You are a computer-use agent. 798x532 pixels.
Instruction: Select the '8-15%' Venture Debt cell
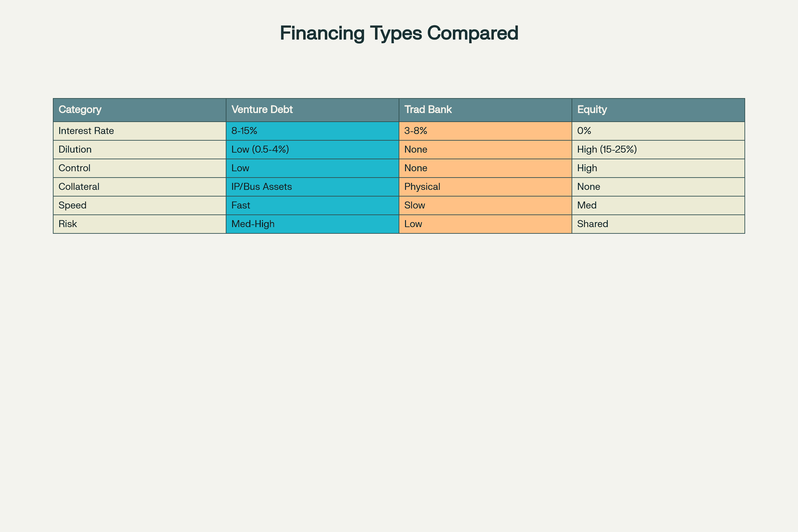coord(244,131)
